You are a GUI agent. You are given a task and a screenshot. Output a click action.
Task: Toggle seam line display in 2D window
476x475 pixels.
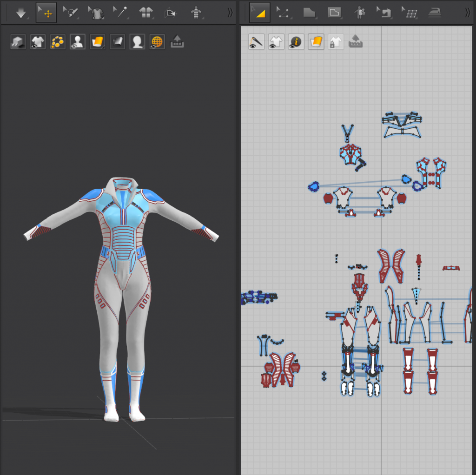click(x=256, y=42)
